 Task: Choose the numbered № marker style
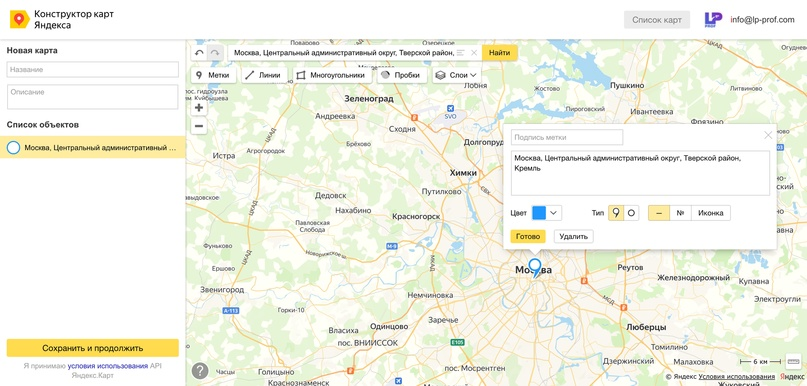(680, 213)
